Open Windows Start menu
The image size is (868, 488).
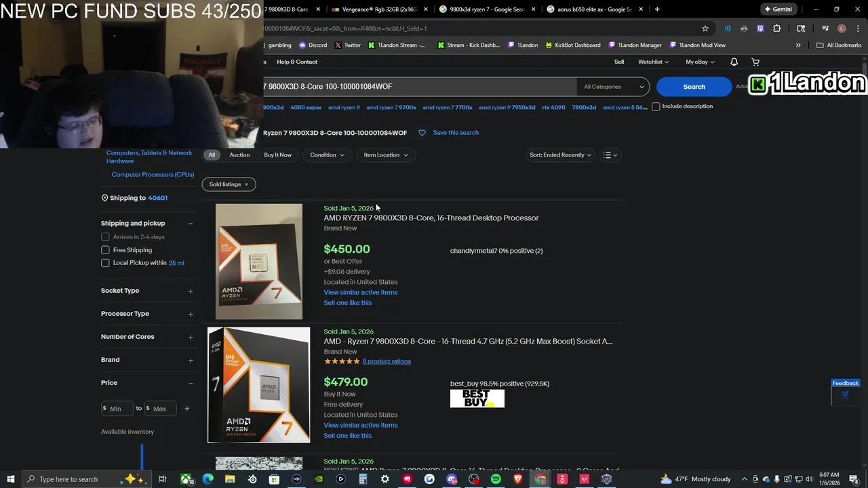[11, 479]
